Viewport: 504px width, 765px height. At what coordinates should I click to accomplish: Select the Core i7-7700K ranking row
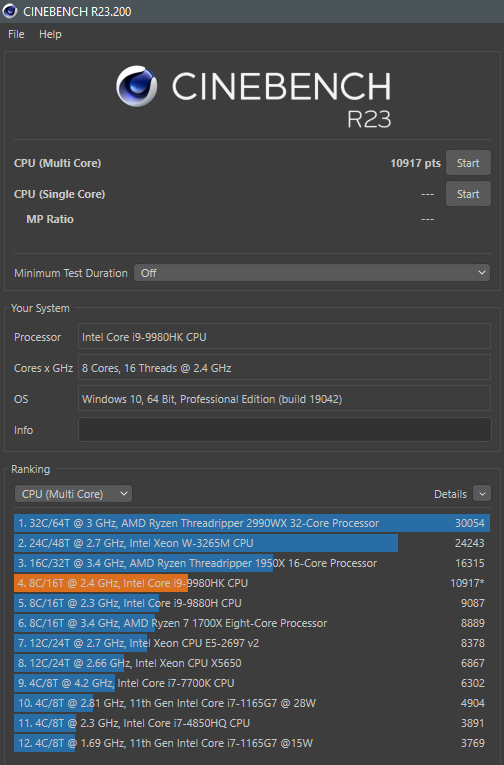(252, 683)
